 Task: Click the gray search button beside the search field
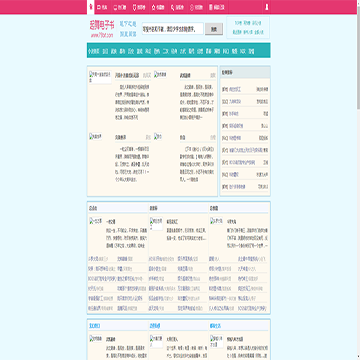coord(214,29)
